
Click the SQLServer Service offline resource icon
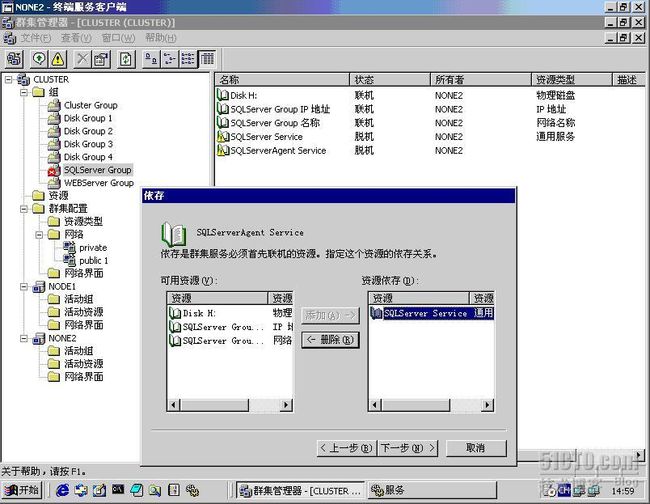coord(223,137)
